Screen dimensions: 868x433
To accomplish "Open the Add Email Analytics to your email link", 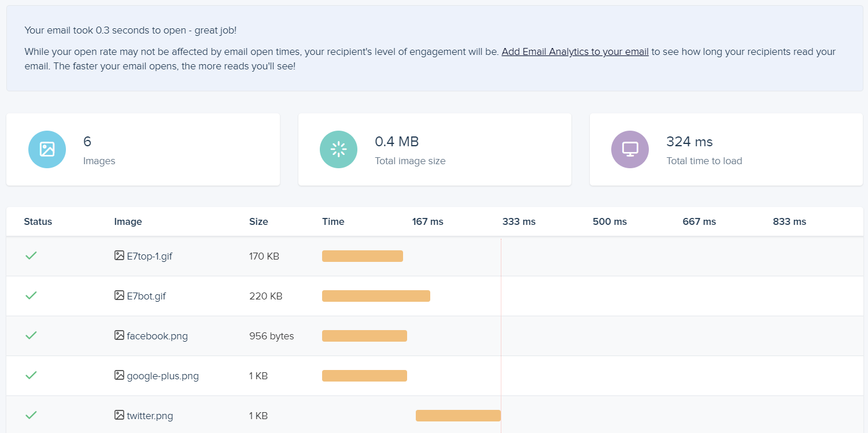I will point(575,51).
